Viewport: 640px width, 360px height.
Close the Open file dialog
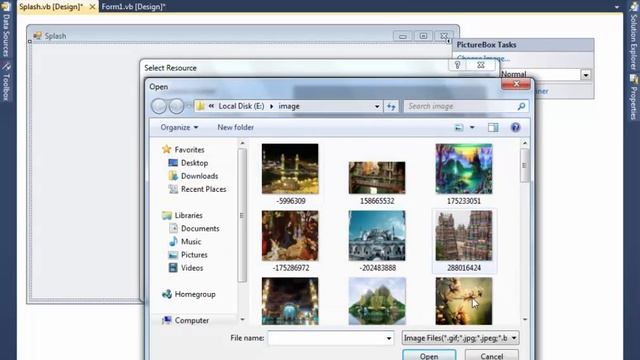[x=516, y=84]
